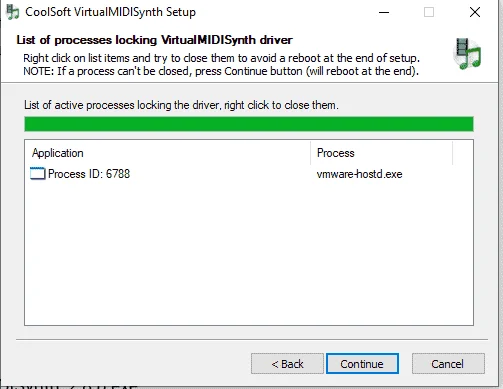The image size is (503, 389).
Task: Click the Continue button
Action: point(362,364)
